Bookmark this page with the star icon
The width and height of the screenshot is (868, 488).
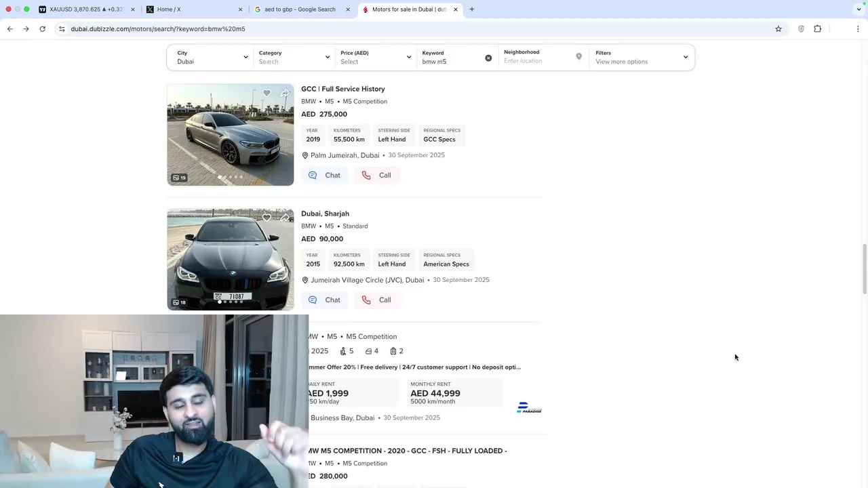click(778, 28)
